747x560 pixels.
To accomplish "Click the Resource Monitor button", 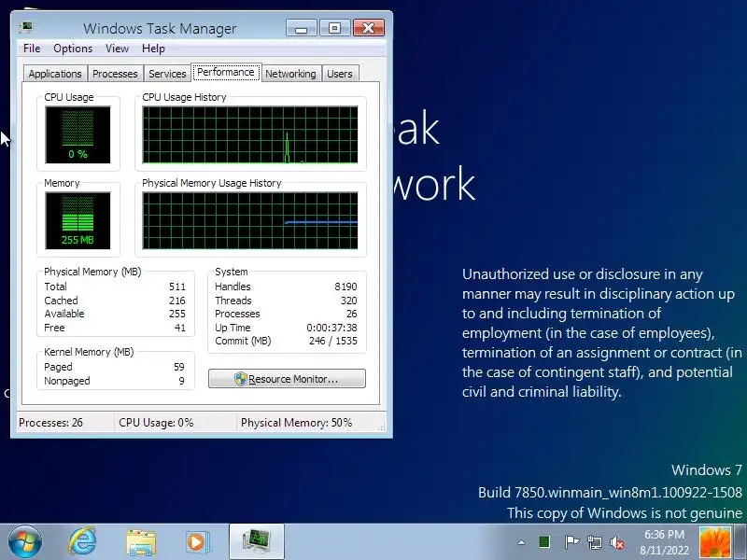I will pos(287,379).
